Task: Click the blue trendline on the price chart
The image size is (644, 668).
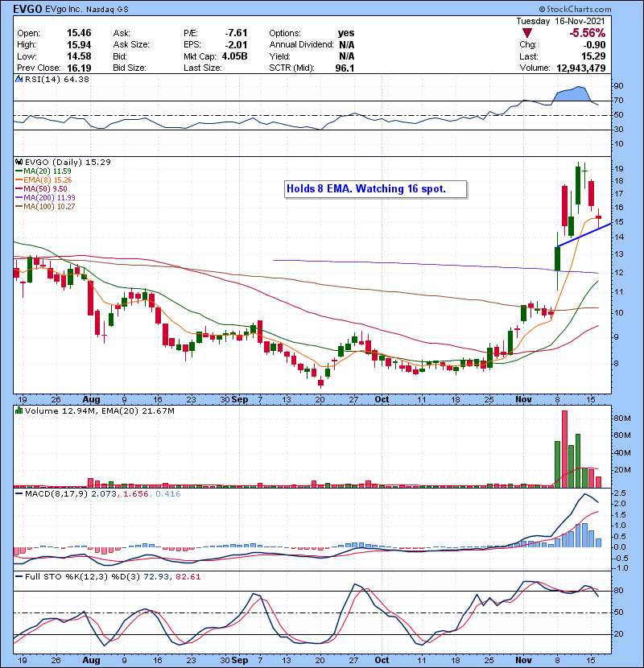Action: click(584, 235)
